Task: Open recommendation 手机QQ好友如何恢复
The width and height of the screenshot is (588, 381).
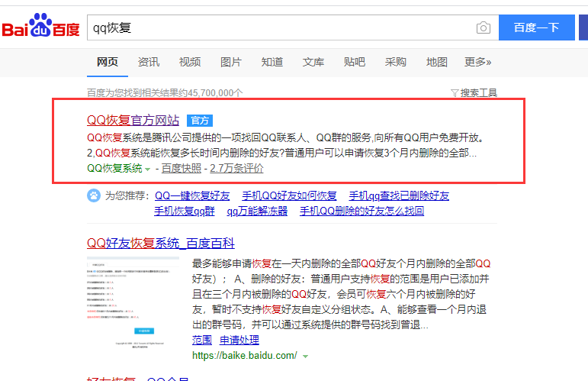Action: pos(289,195)
